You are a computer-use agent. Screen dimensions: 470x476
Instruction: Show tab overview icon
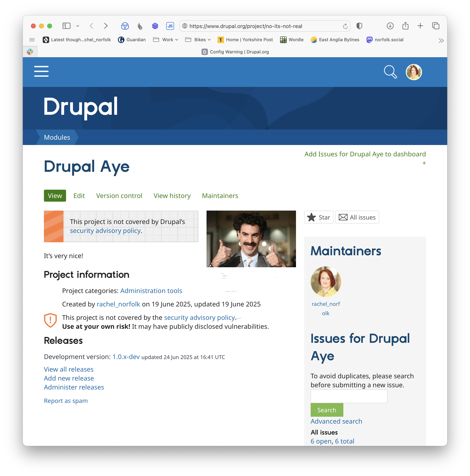pos(435,26)
